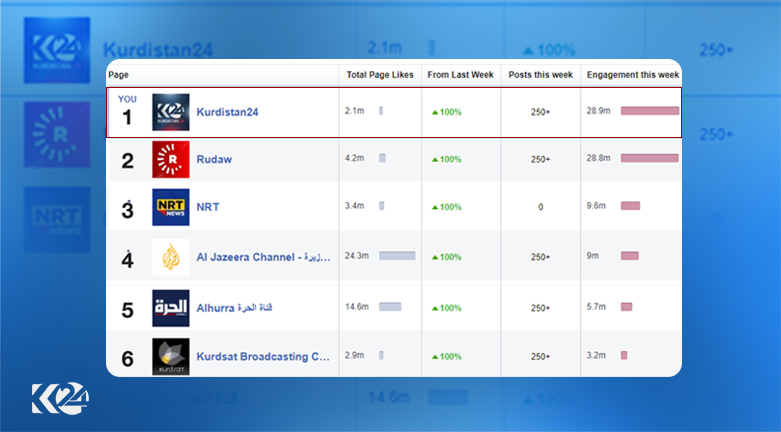
Task: Click NRT's posts this week value 0
Action: click(540, 207)
